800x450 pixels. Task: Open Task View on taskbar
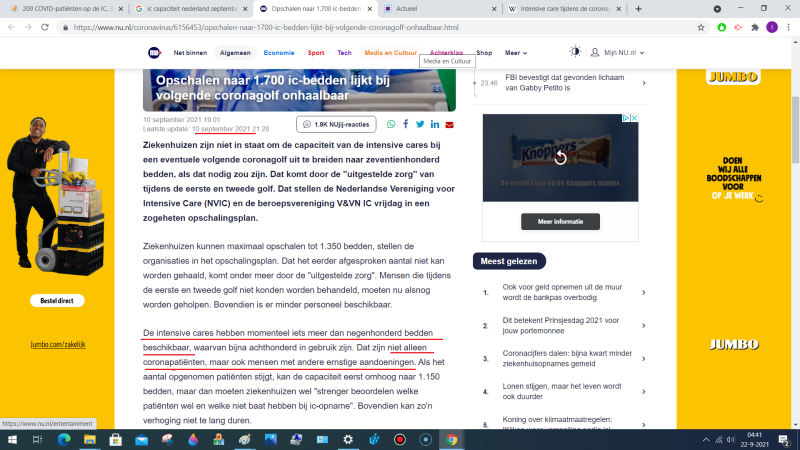[37, 439]
